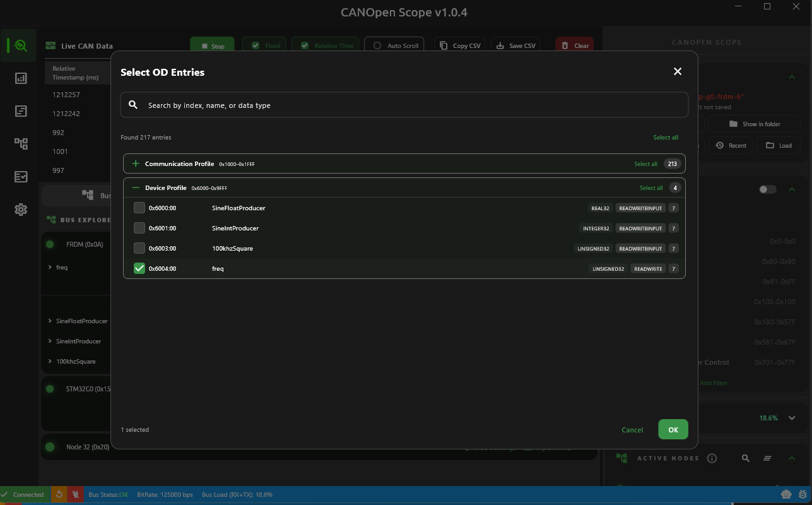Collapse the Device Profile group
The image size is (812, 505).
(136, 187)
